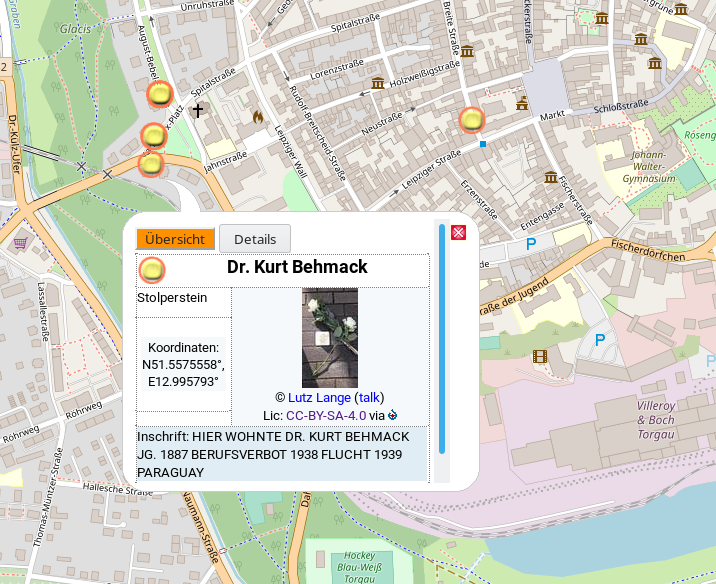716x584 pixels.
Task: Click the museum icon on Holzweißigstraße
Action: point(379,83)
